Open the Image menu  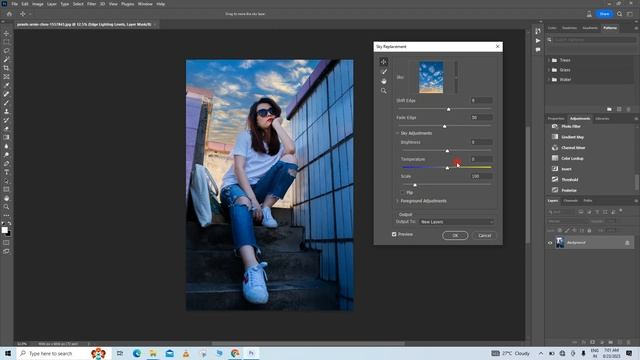point(38,4)
